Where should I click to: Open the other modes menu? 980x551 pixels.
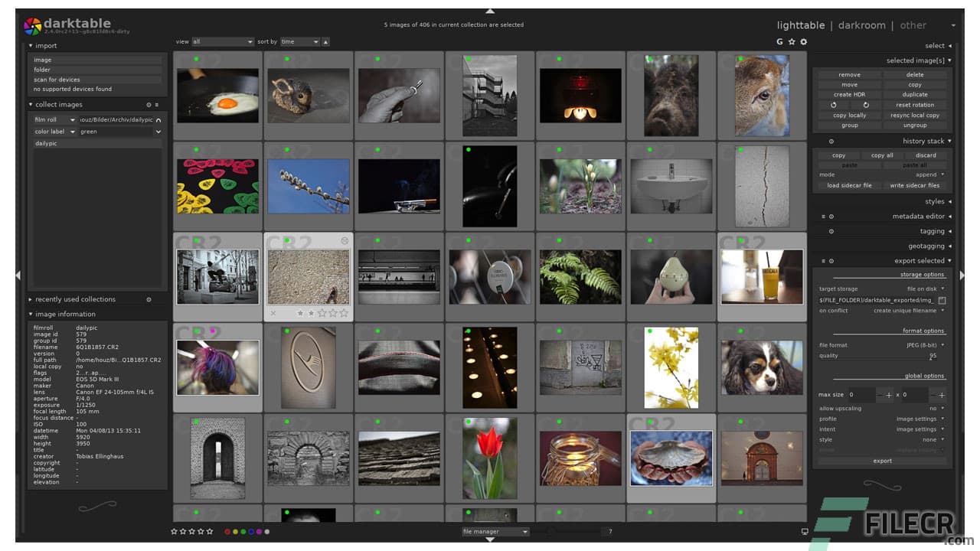[913, 25]
